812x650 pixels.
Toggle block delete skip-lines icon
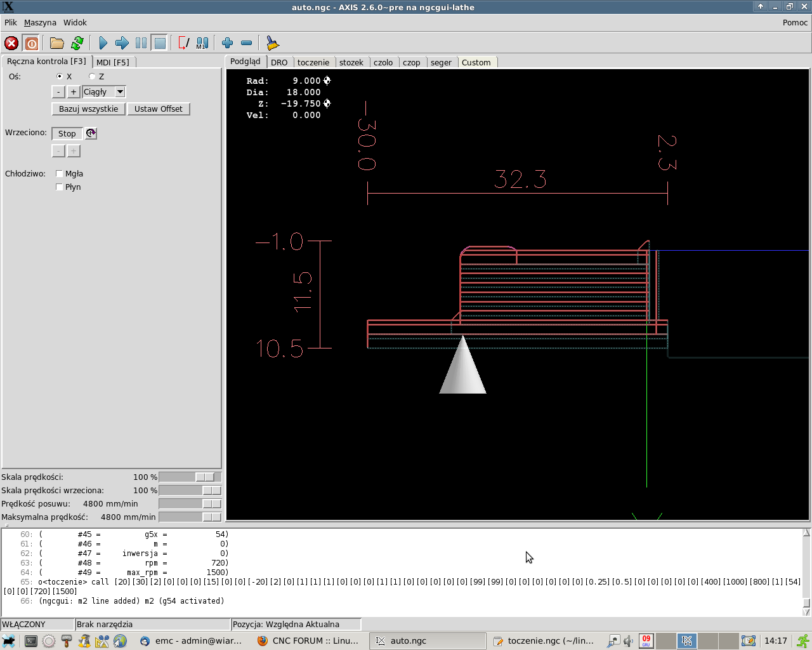pos(183,43)
